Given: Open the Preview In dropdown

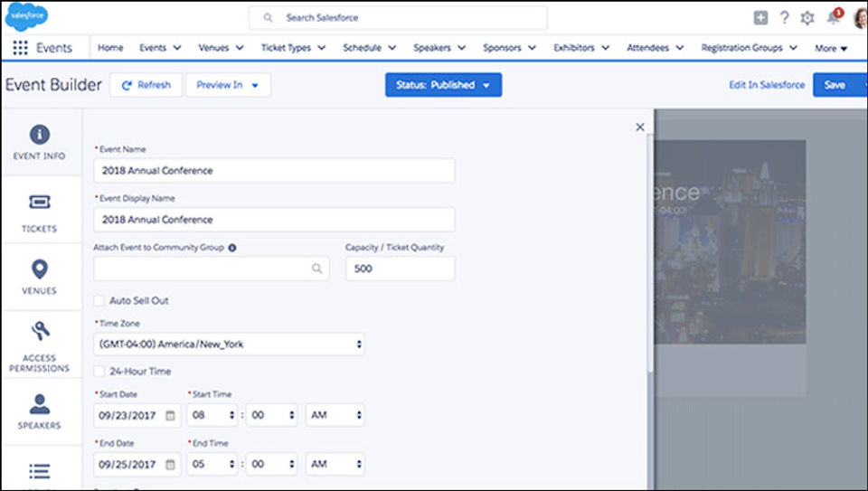Looking at the screenshot, I should (x=228, y=85).
